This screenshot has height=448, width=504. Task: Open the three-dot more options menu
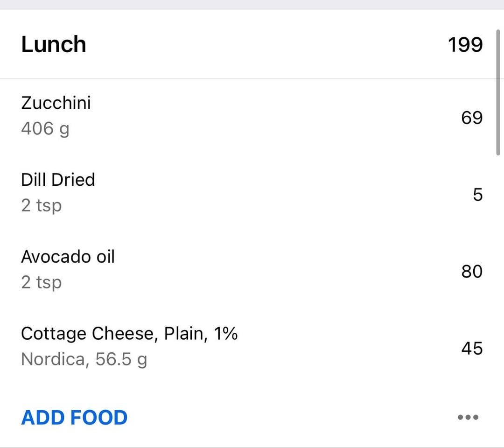(x=468, y=417)
